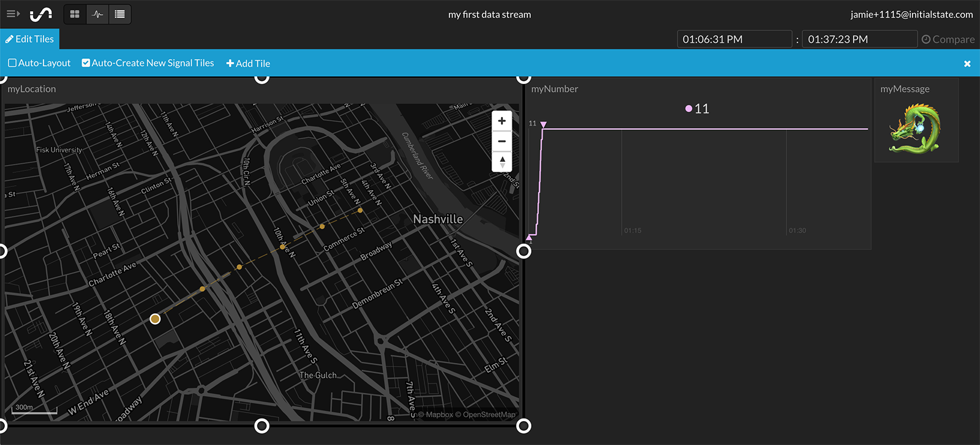This screenshot has height=445, width=980.
Task: Reset map bearing with compass button
Action: (x=502, y=162)
